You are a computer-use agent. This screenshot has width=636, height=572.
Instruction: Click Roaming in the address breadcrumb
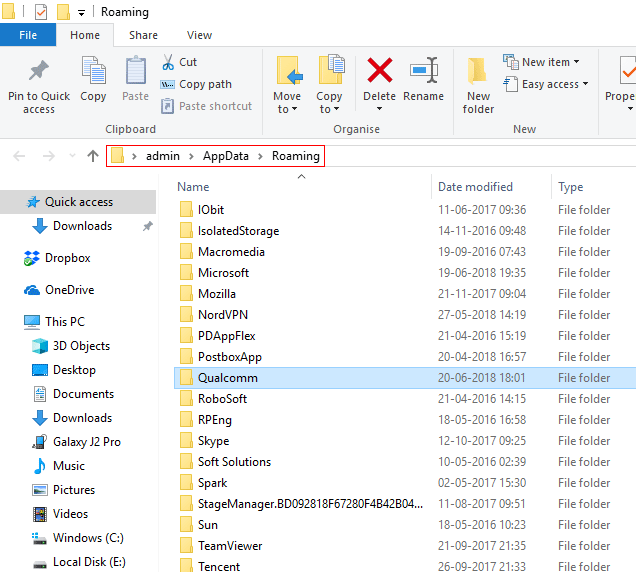[296, 156]
